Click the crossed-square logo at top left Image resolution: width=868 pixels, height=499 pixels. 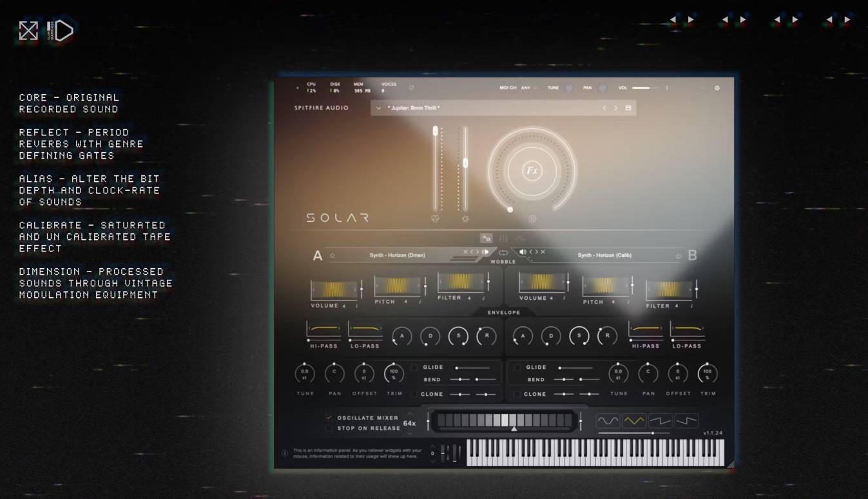point(28,30)
